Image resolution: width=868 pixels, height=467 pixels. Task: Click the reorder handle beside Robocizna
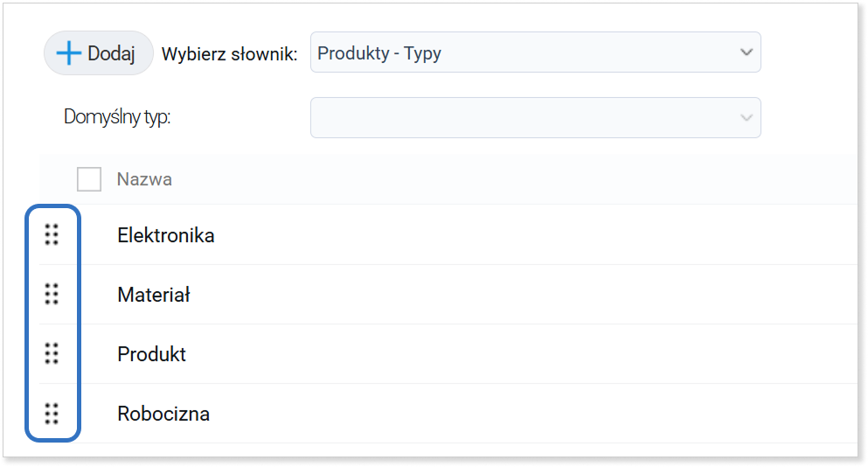[52, 414]
